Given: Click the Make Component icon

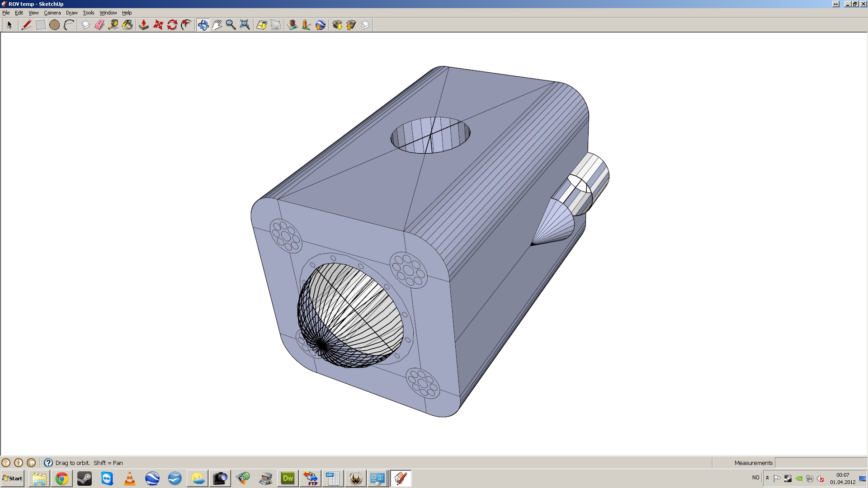Looking at the screenshot, I should (85, 25).
